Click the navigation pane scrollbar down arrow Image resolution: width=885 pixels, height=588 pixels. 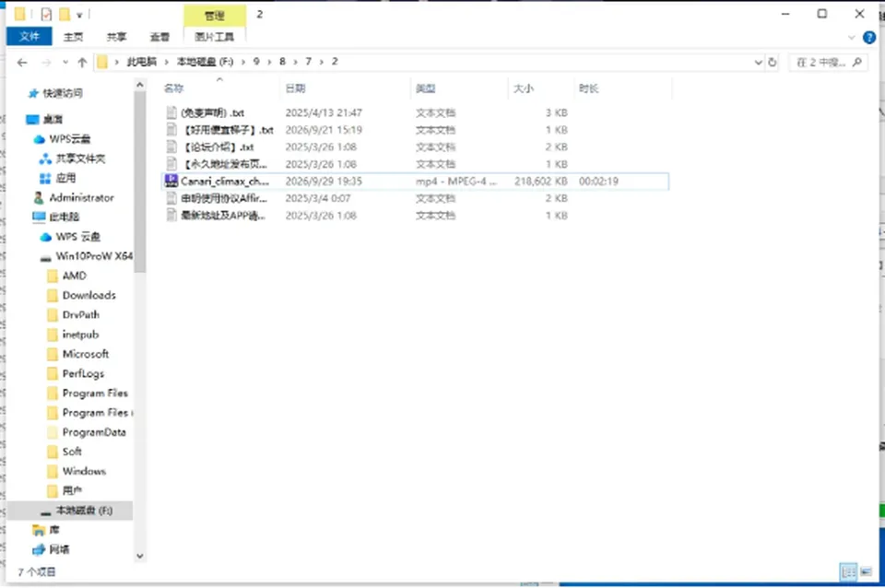[140, 557]
